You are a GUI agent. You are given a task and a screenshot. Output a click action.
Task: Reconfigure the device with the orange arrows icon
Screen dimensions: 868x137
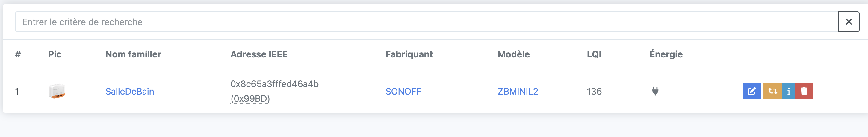[x=772, y=91]
